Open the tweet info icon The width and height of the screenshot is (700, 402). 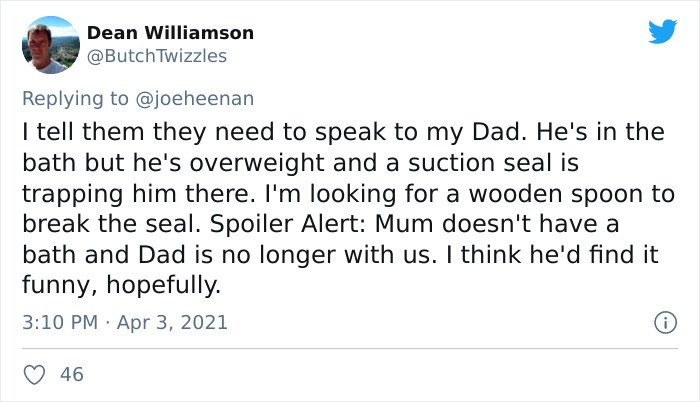(662, 323)
